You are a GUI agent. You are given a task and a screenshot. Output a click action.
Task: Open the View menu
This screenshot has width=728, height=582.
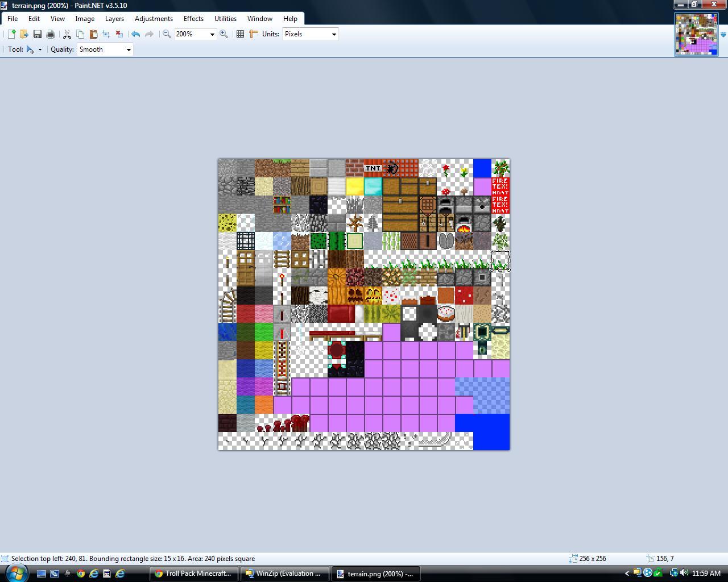pyautogui.click(x=57, y=19)
